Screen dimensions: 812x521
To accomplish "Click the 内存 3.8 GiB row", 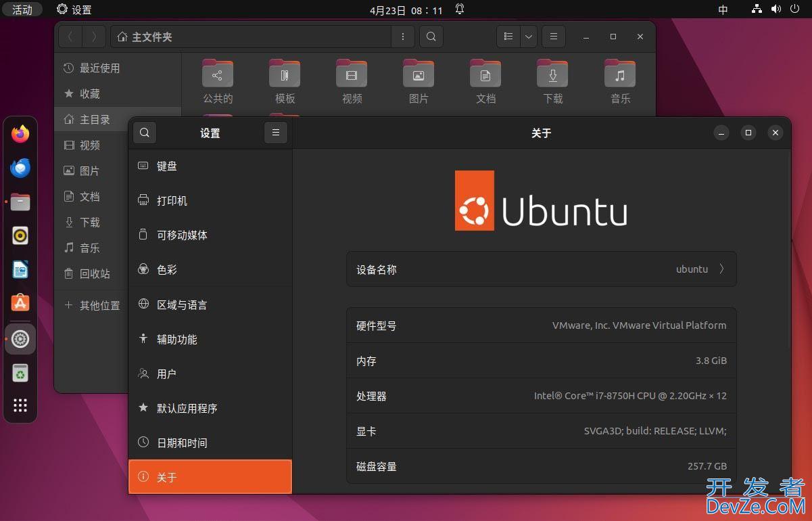I will [x=542, y=361].
